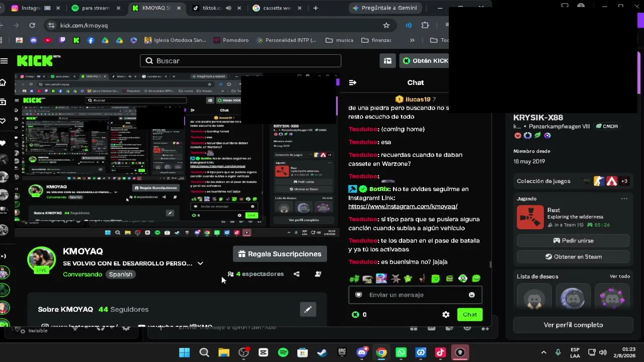
Task: Click Pedir unirse button
Action: (573, 240)
